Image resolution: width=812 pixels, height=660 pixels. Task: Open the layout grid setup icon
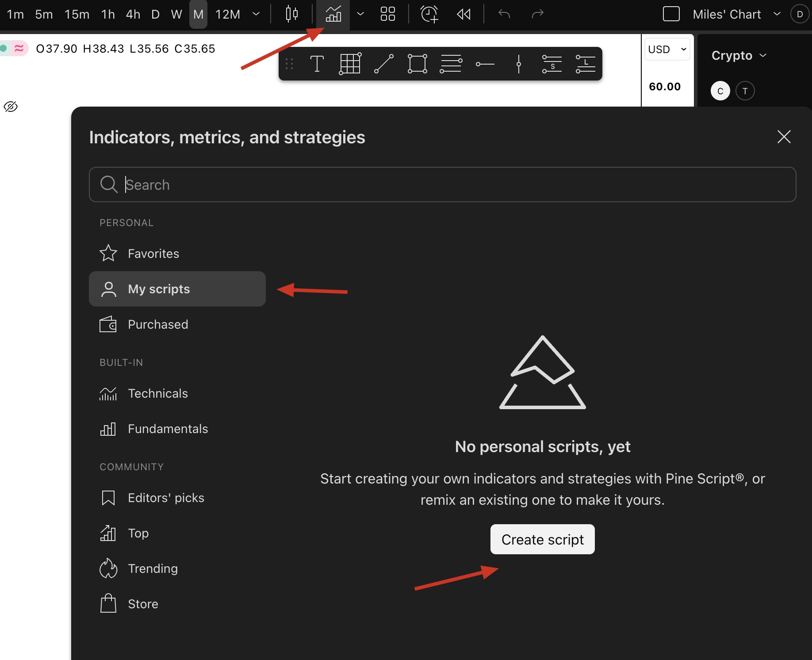tap(388, 14)
